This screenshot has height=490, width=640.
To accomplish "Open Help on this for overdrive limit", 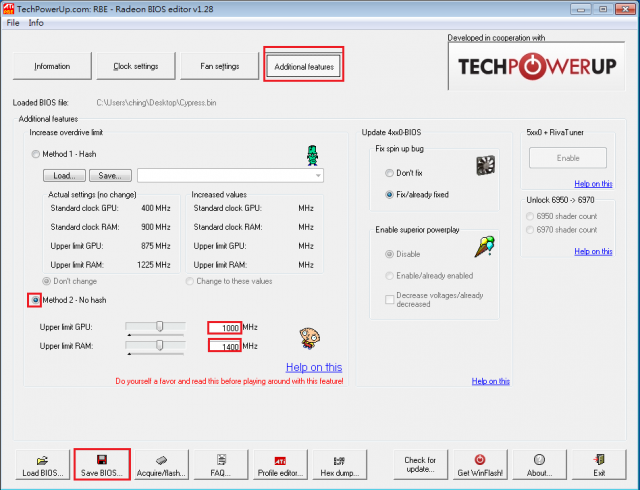I will click(x=314, y=367).
